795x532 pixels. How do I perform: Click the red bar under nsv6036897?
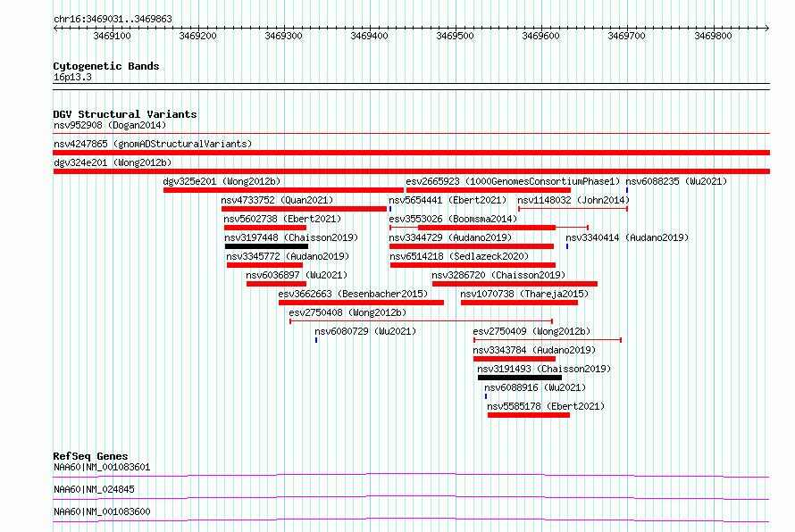click(x=276, y=284)
